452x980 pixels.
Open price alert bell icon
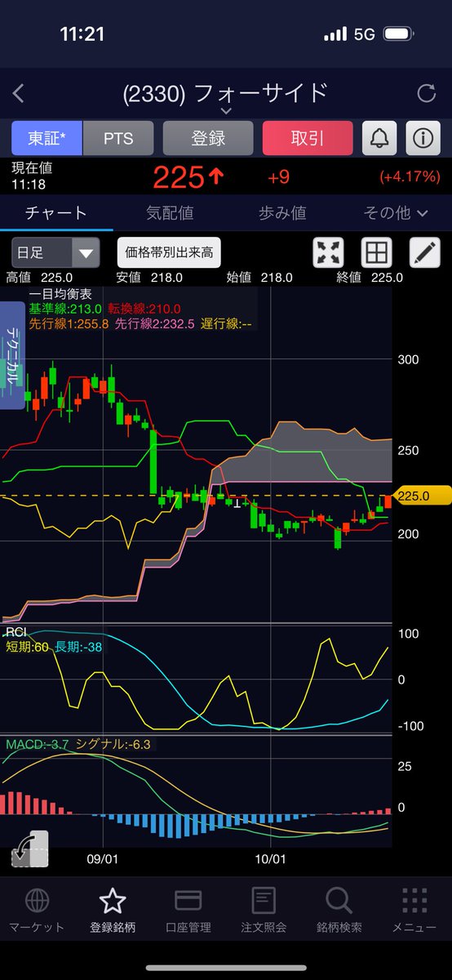pos(379,138)
